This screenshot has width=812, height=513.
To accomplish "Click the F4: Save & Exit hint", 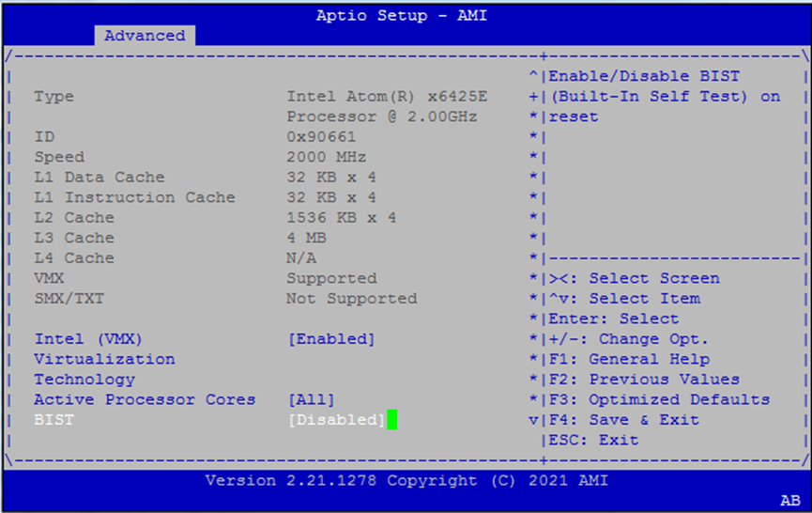I will tap(624, 420).
